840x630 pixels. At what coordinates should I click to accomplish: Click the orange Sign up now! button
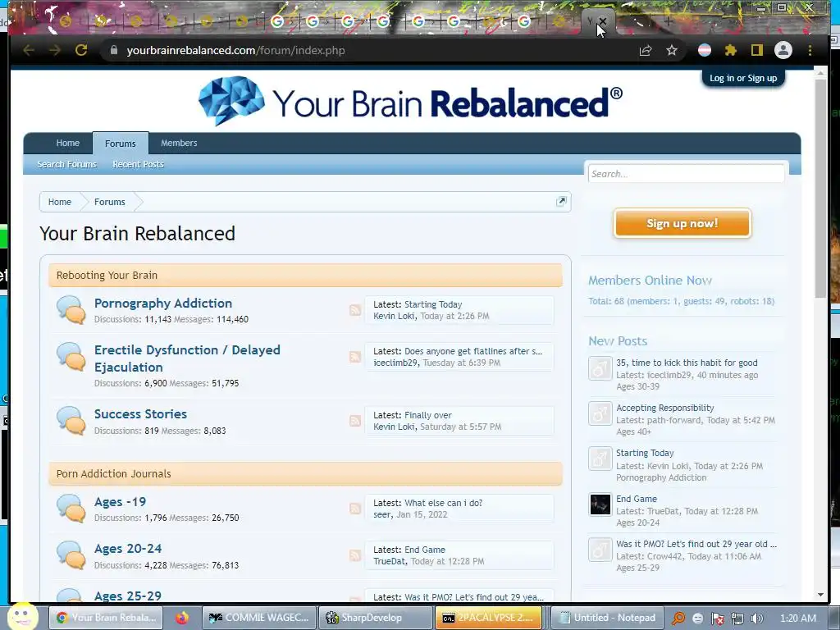pos(682,223)
